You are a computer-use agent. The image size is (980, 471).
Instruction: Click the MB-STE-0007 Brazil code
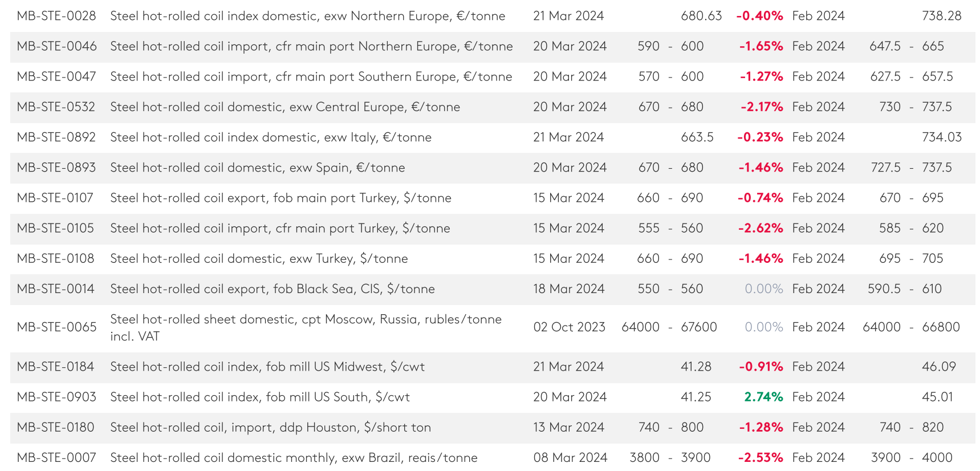pos(56,458)
